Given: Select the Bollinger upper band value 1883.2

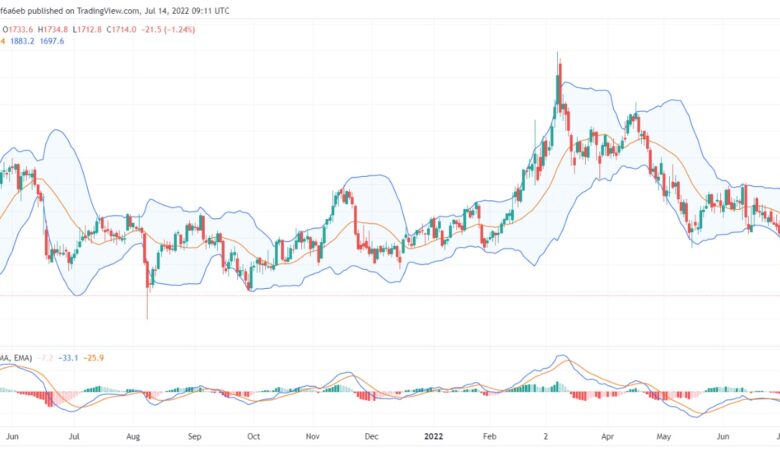Looking at the screenshot, I should click(x=22, y=41).
